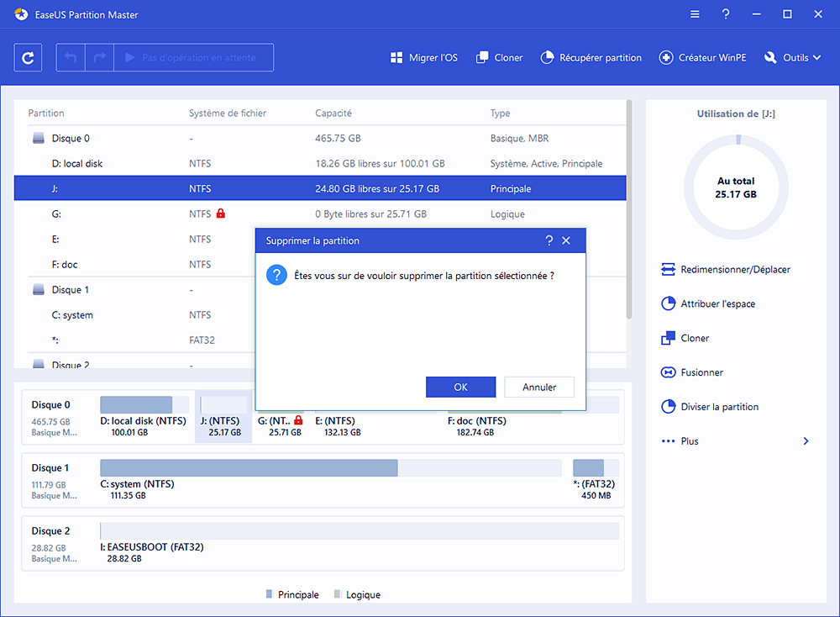
Task: Click the Disque 1 drive icon
Action: 39,289
